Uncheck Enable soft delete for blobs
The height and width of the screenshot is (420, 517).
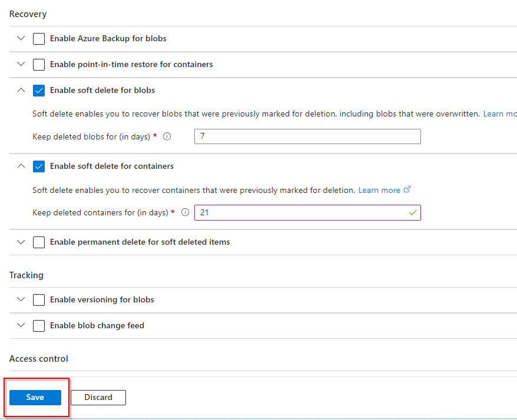(39, 91)
